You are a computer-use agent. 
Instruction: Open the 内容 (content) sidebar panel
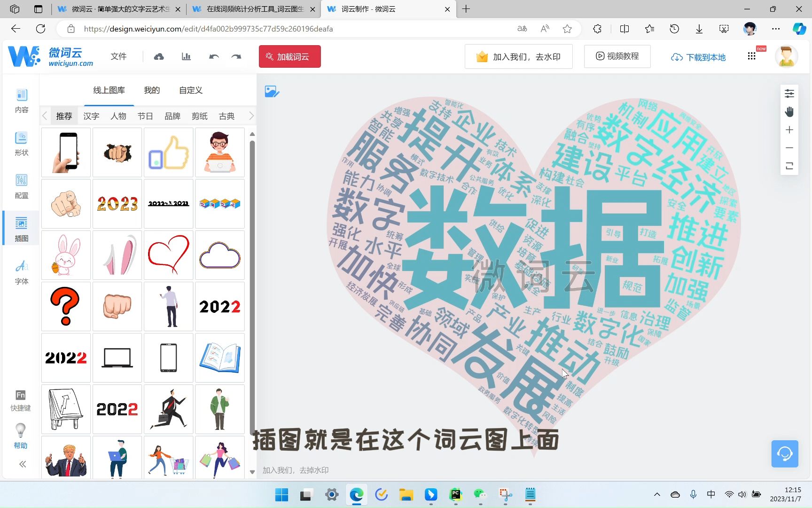pos(22,101)
